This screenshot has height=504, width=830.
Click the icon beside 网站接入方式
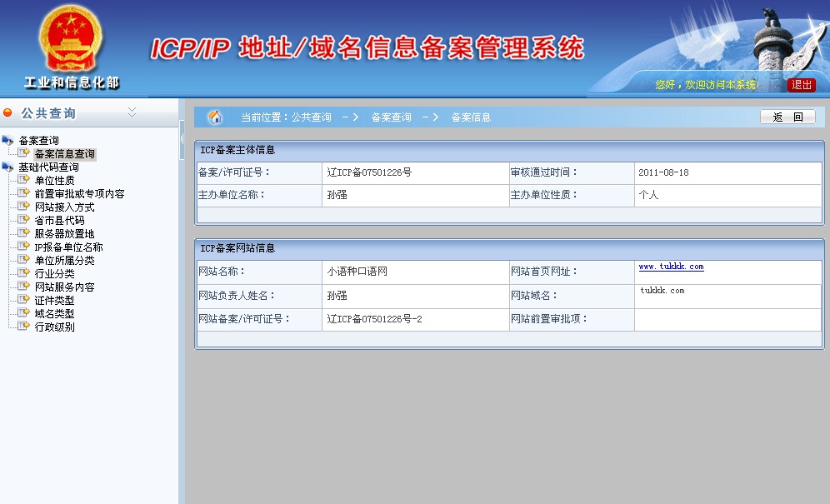pos(23,207)
